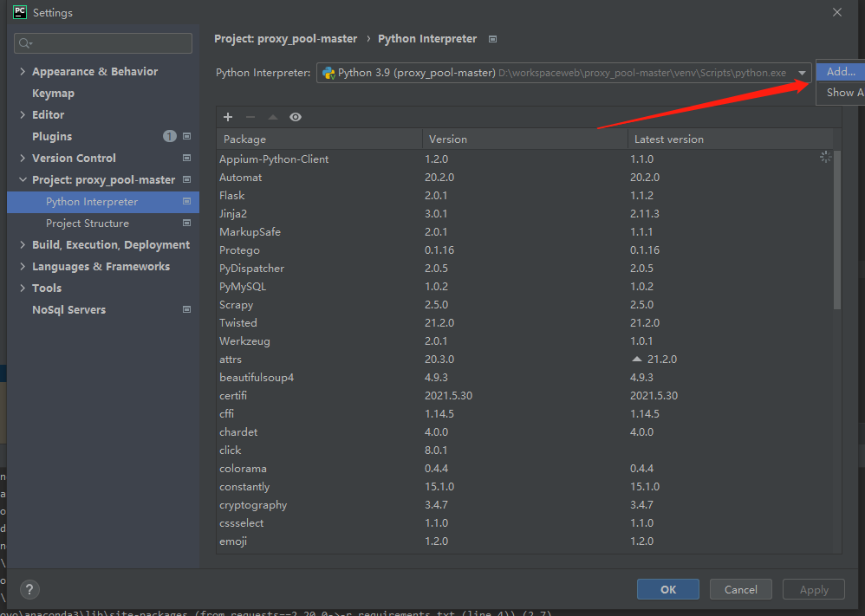Click the Latest version column header
This screenshot has height=616, width=865.
pyautogui.click(x=731, y=139)
